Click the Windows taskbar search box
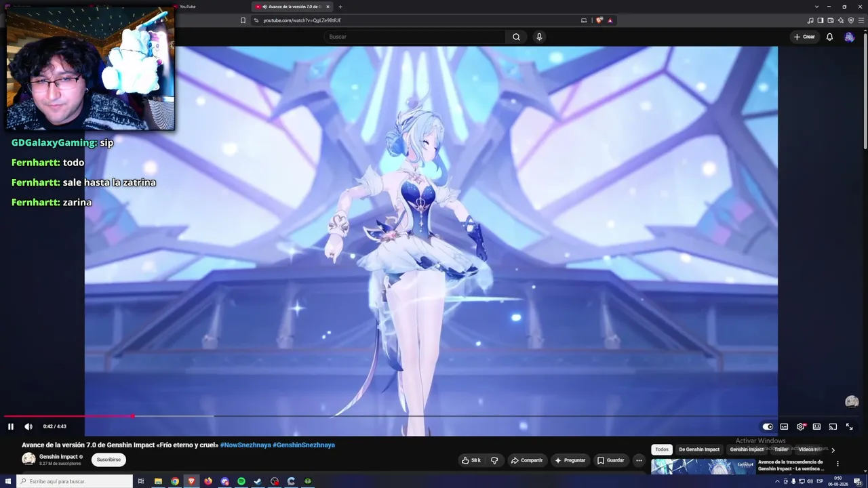Image resolution: width=868 pixels, height=488 pixels. [x=74, y=481]
